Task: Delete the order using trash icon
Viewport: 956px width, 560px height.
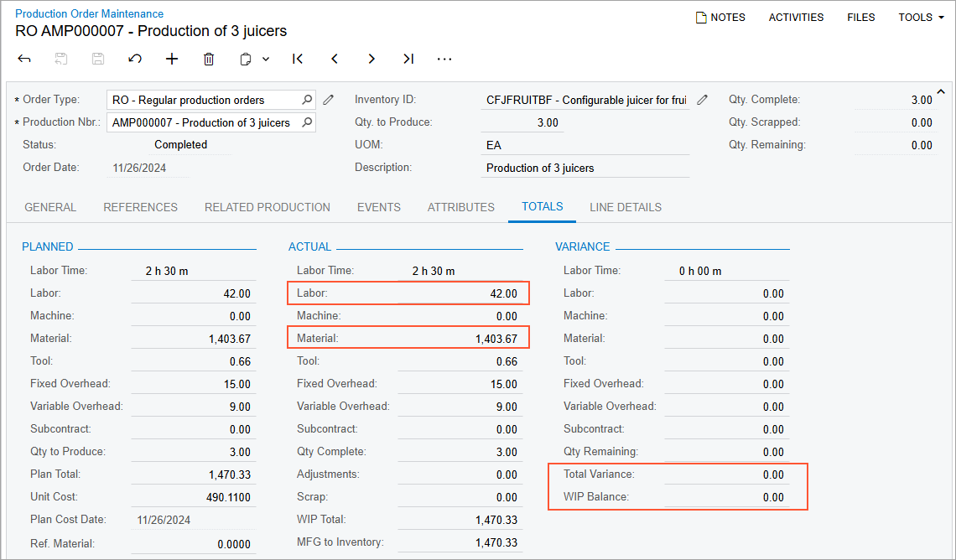Action: (x=209, y=59)
